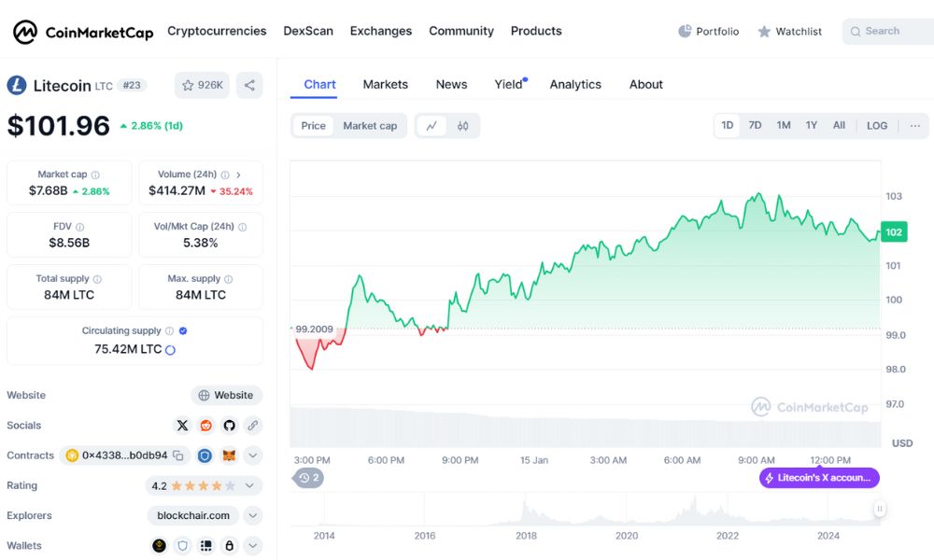The width and height of the screenshot is (934, 560).
Task: Click the CoinMarketCap logo
Action: (x=83, y=32)
